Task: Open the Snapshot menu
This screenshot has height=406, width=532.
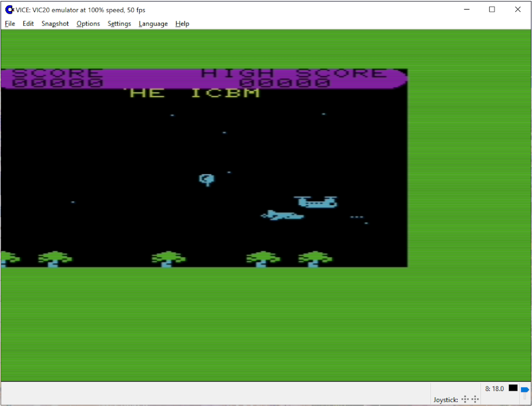Action: pyautogui.click(x=55, y=24)
